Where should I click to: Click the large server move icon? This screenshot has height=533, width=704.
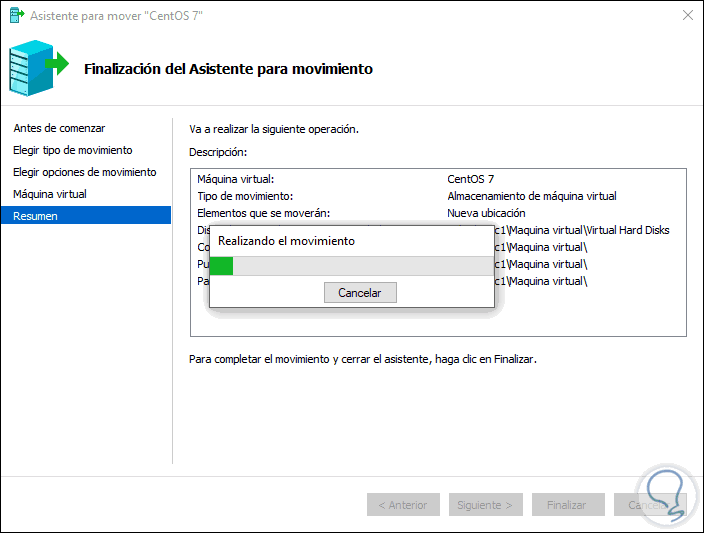click(x=38, y=68)
